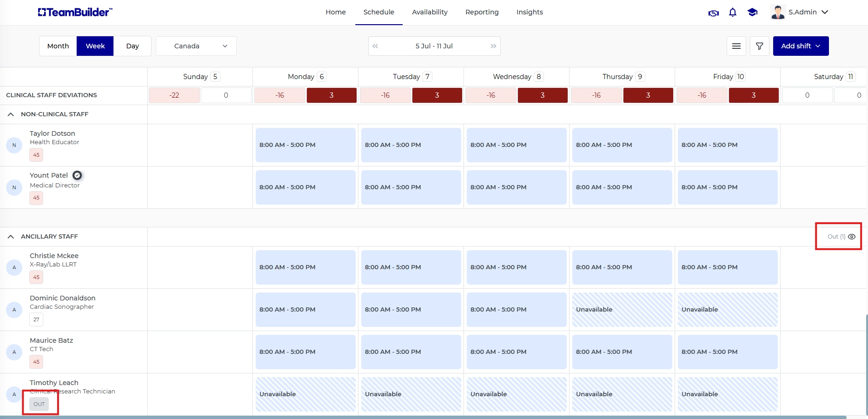
Task: Open the Schedule tab
Action: point(379,12)
